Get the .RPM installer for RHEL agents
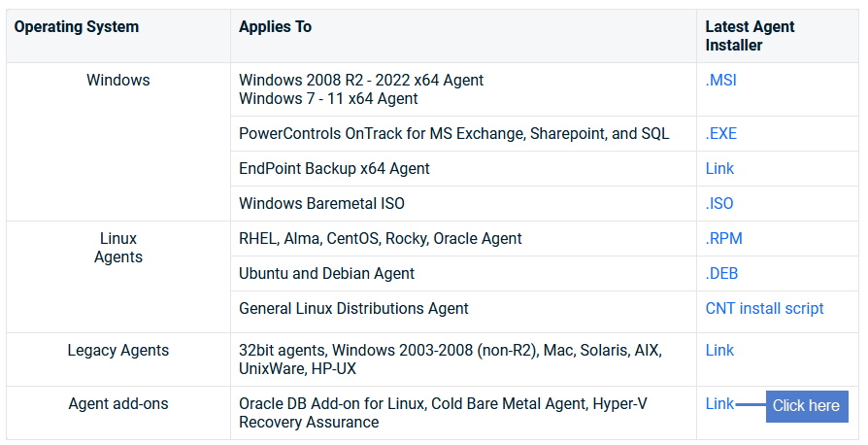The image size is (868, 445). coord(723,238)
